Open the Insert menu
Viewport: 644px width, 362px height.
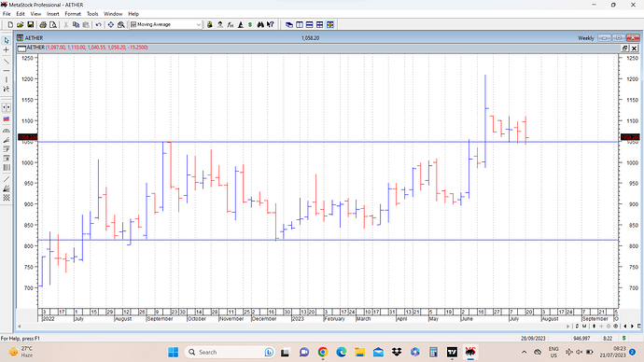point(53,14)
